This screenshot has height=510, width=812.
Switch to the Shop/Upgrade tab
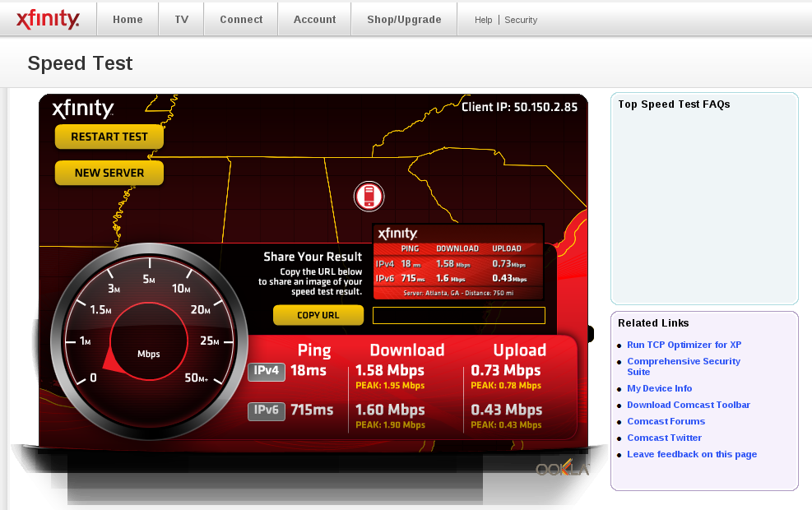pyautogui.click(x=403, y=19)
